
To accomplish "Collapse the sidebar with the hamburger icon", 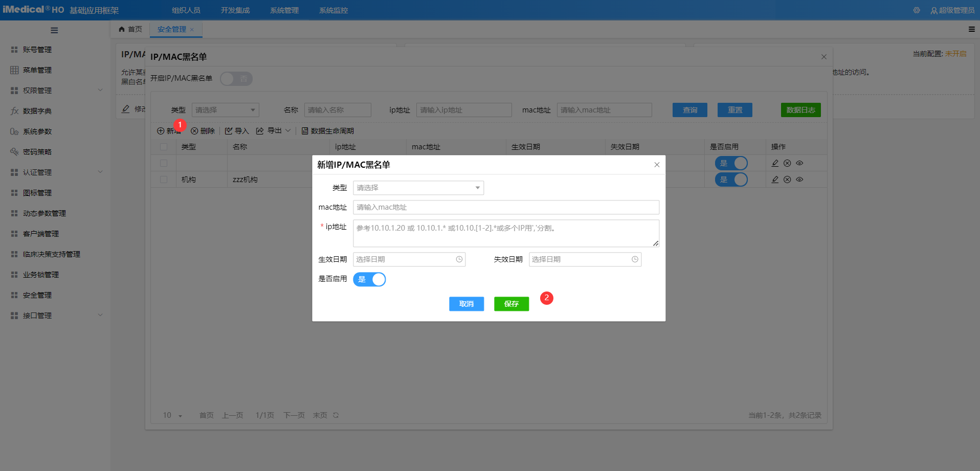I will [x=54, y=30].
